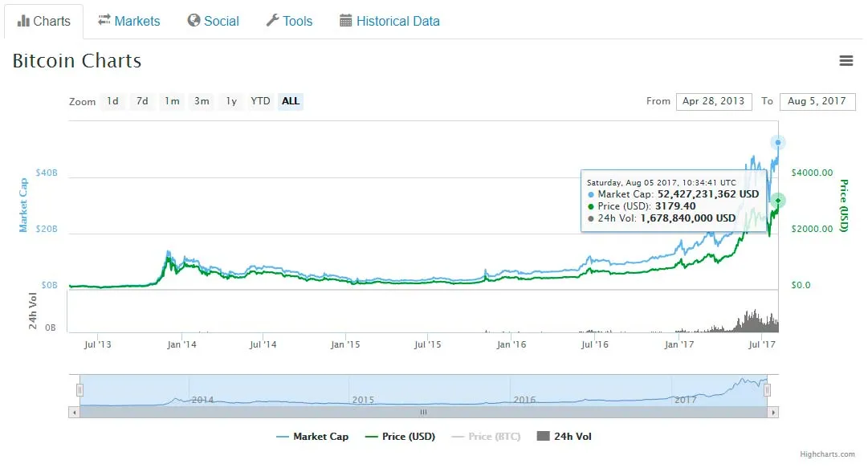Open the Highcharts.com credit link
The width and height of the screenshot is (868, 468).
pyautogui.click(x=827, y=454)
